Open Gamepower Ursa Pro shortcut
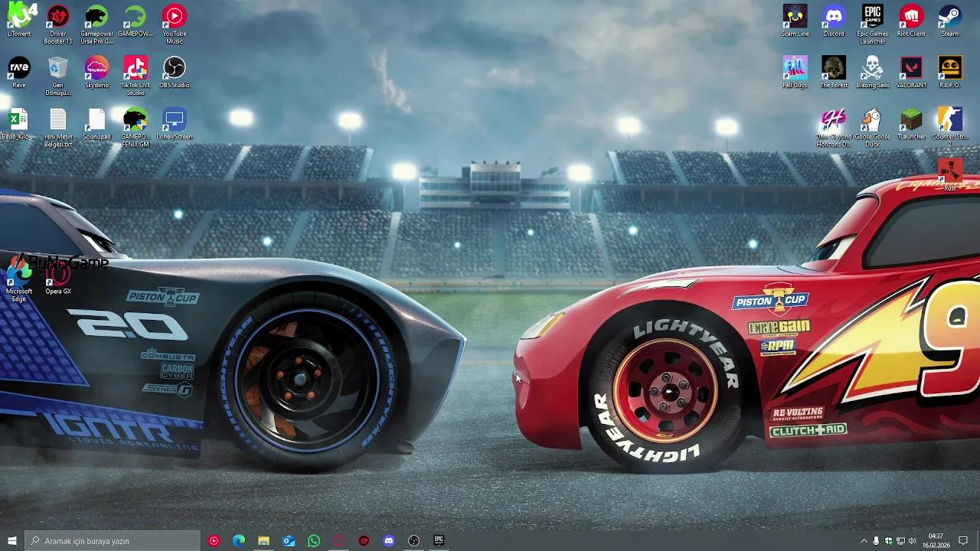 [97, 24]
